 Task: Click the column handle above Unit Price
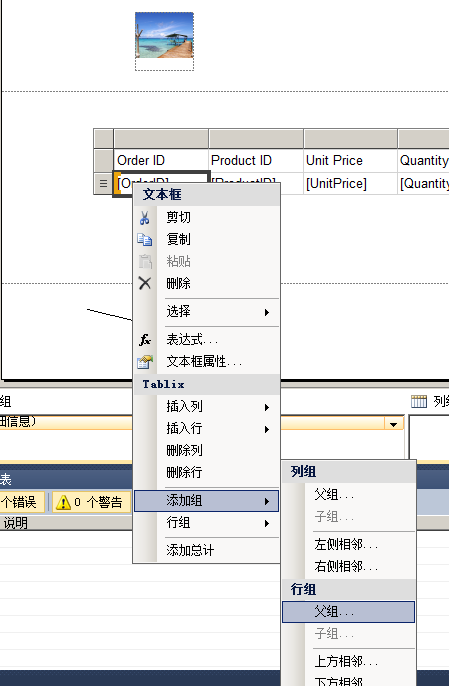click(x=351, y=138)
